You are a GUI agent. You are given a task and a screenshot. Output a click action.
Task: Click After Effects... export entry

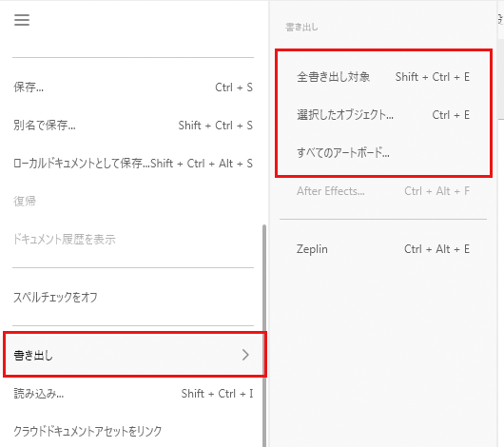[383, 191]
